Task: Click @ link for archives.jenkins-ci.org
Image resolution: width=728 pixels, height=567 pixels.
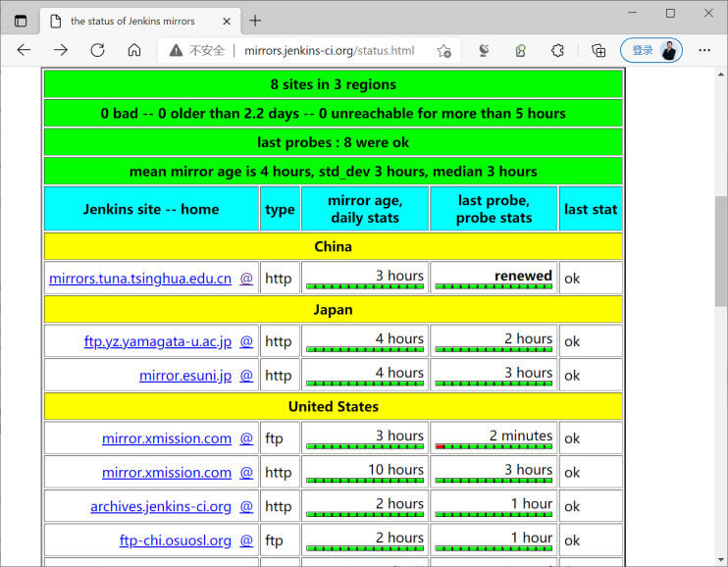Action: click(246, 506)
